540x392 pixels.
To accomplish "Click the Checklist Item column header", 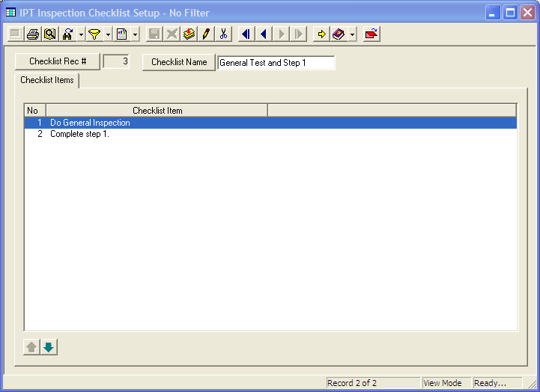I will [157, 111].
